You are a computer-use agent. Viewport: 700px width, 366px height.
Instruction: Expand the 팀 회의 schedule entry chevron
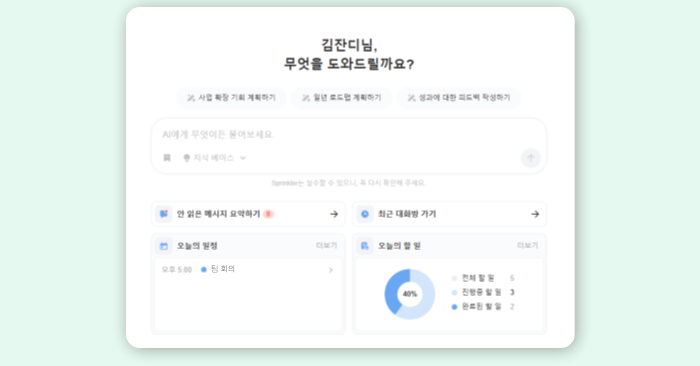click(331, 270)
